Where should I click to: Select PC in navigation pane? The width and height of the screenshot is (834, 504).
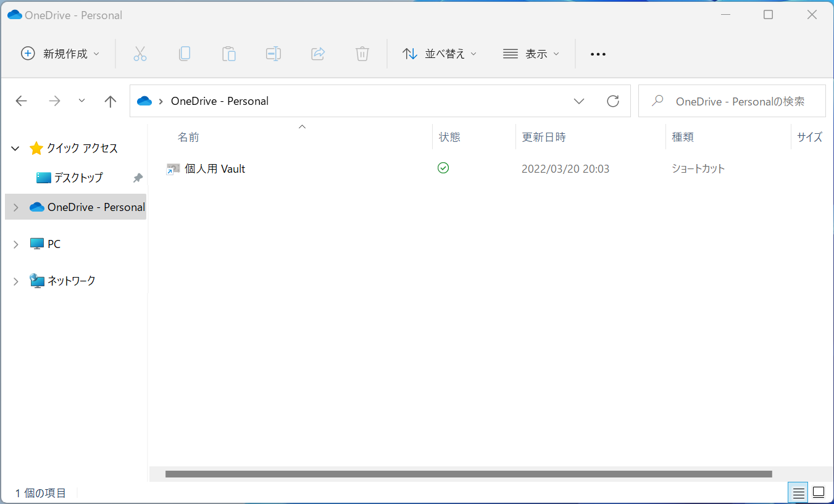[x=54, y=244]
